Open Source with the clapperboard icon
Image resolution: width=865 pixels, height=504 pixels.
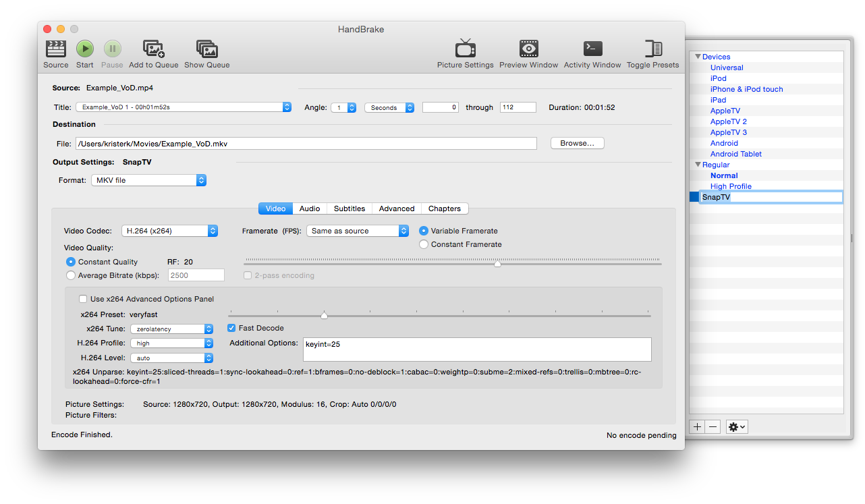pos(56,49)
